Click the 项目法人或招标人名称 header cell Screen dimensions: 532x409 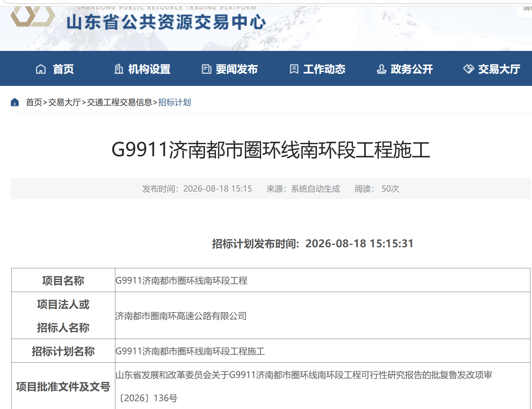63,316
